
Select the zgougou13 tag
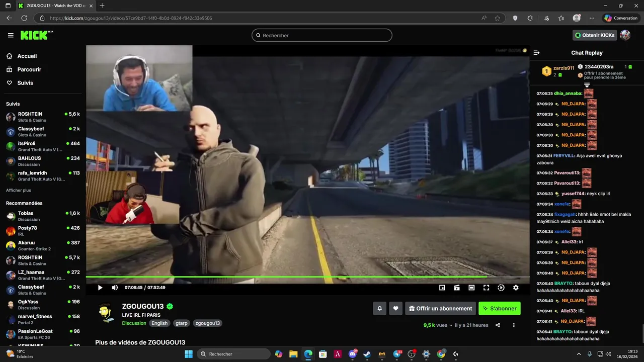[207, 323]
